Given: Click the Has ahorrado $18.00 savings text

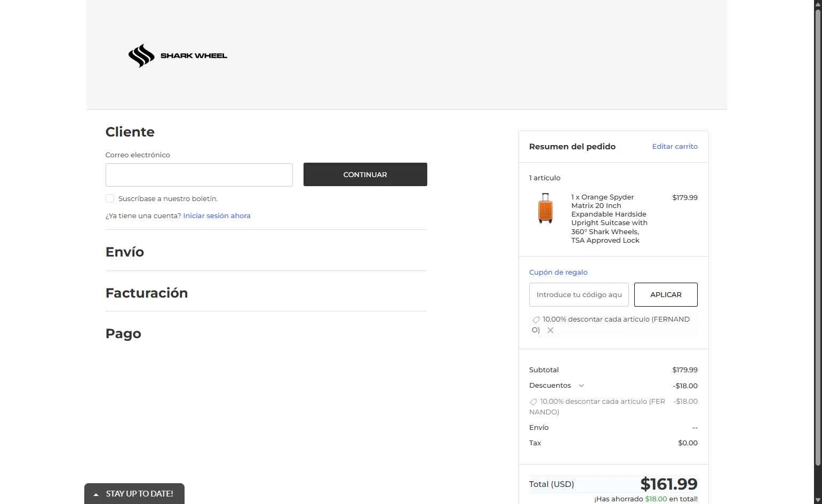Looking at the screenshot, I should pos(646,499).
